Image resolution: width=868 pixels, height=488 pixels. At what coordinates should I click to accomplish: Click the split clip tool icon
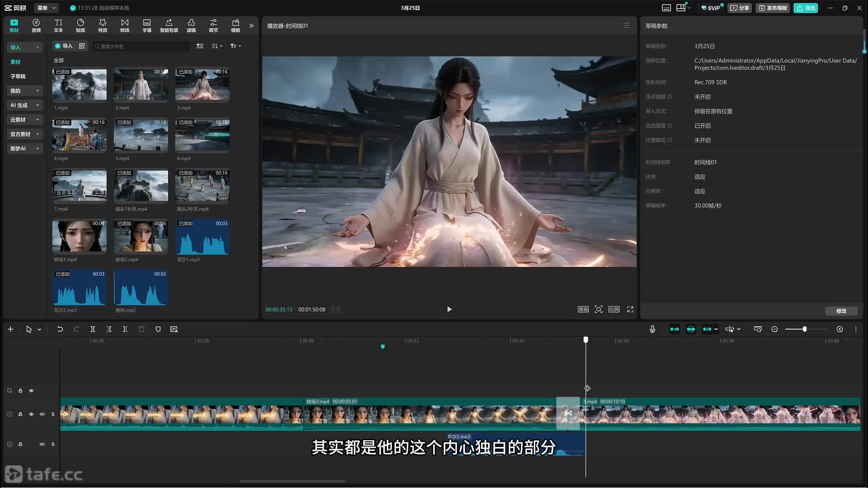click(93, 329)
